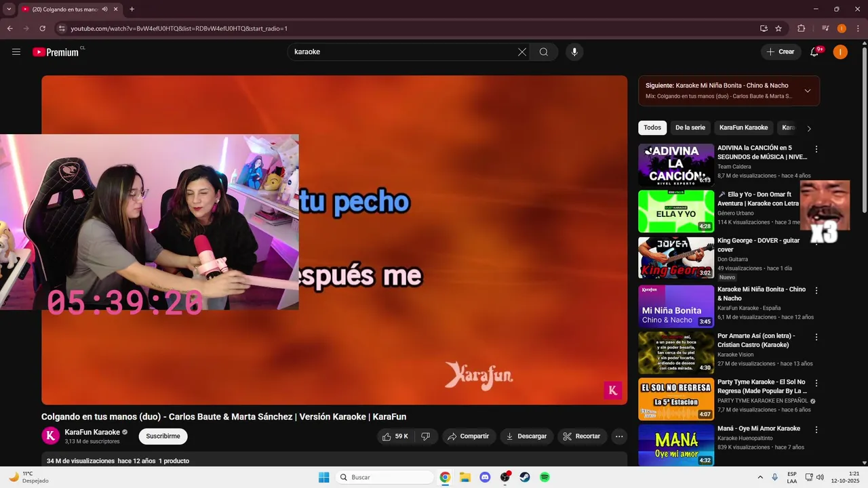Open Maná Oye Mi Amor options menu
868x488 pixels.
tap(816, 430)
